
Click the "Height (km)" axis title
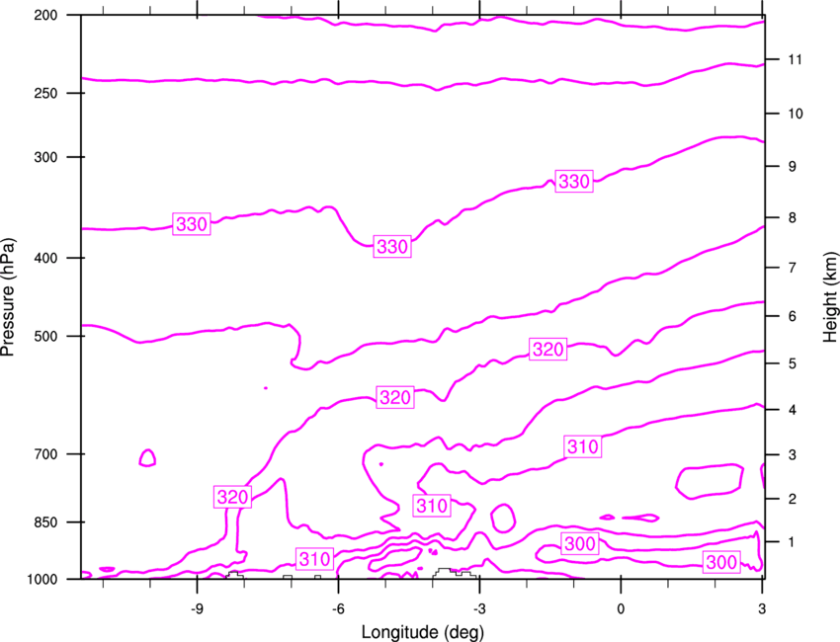[830, 297]
